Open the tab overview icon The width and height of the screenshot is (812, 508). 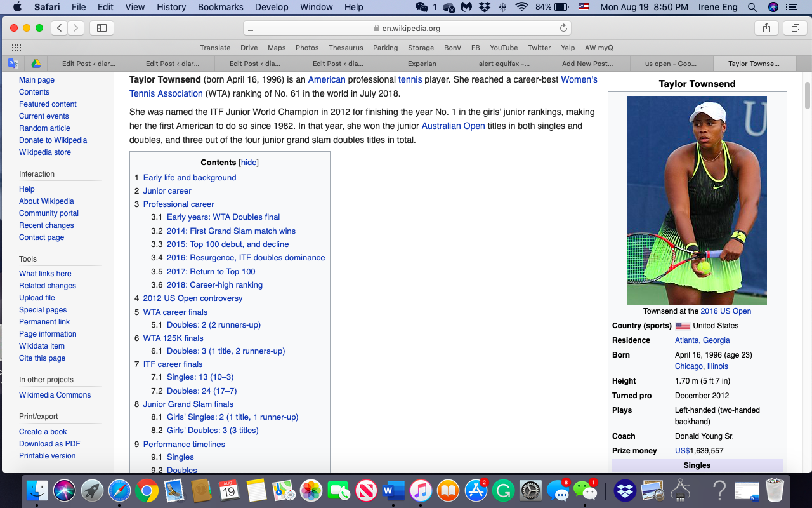pos(795,28)
